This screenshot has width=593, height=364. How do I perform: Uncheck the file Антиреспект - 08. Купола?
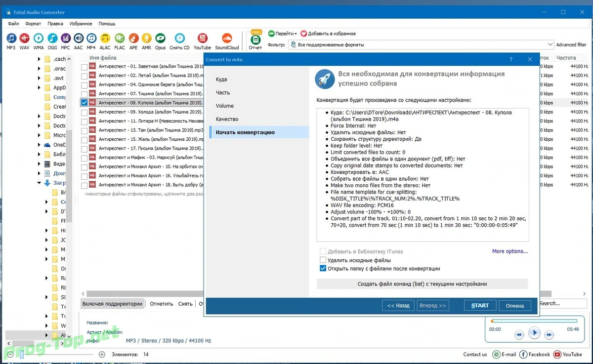(85, 103)
